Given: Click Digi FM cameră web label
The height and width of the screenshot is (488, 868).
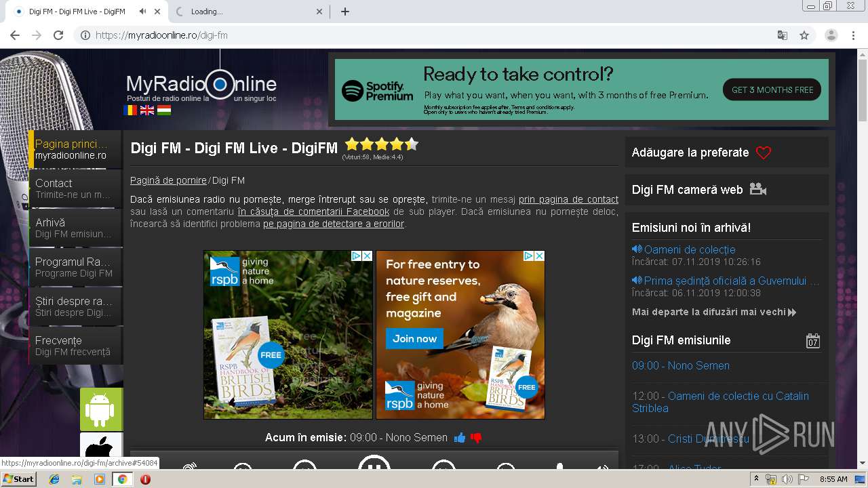Looking at the screenshot, I should coord(688,190).
